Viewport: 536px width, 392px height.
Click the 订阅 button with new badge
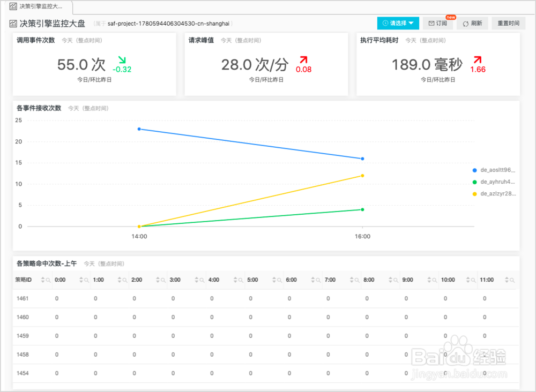point(437,23)
